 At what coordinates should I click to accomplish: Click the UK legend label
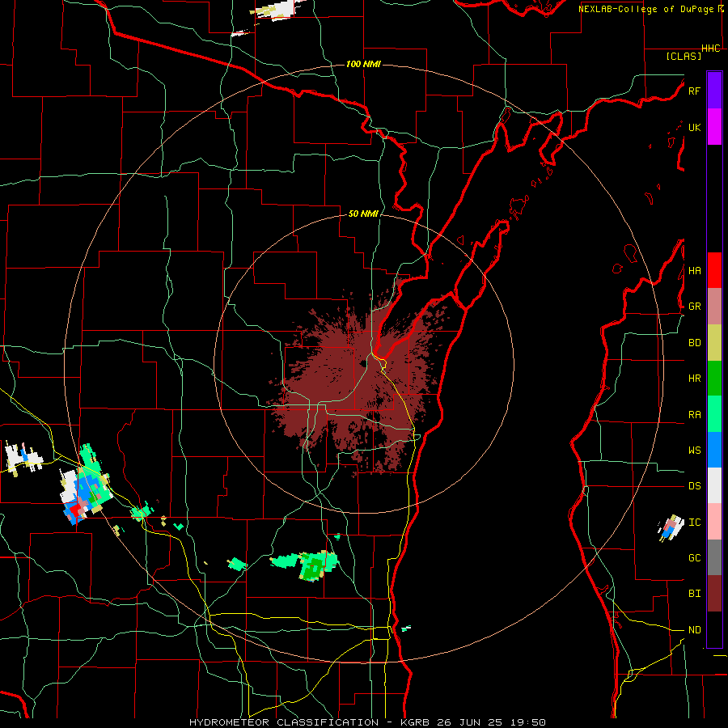pyautogui.click(x=694, y=127)
